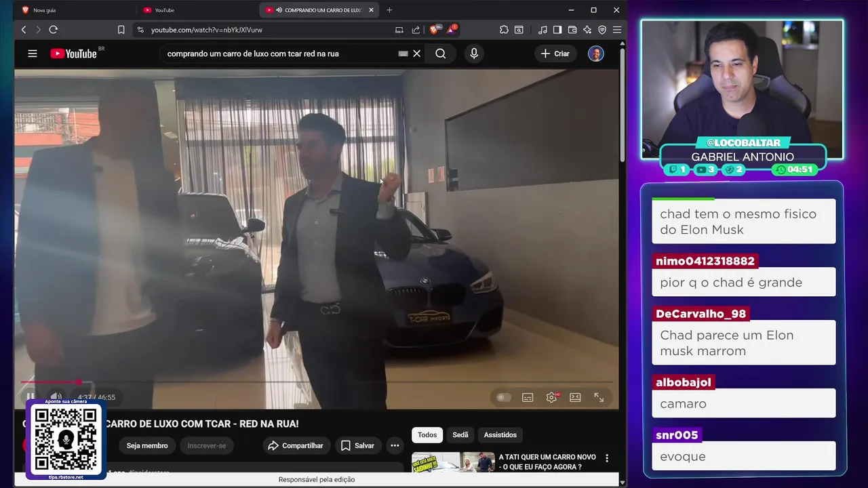Image resolution: width=868 pixels, height=488 pixels.
Task: Click Seja membro button
Action: point(147,445)
